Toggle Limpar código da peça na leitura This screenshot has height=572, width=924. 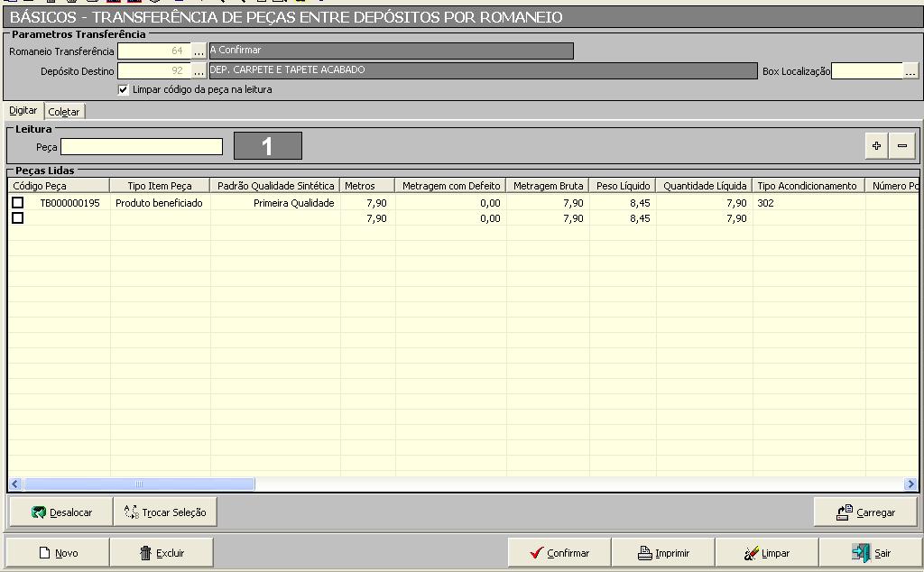point(124,90)
